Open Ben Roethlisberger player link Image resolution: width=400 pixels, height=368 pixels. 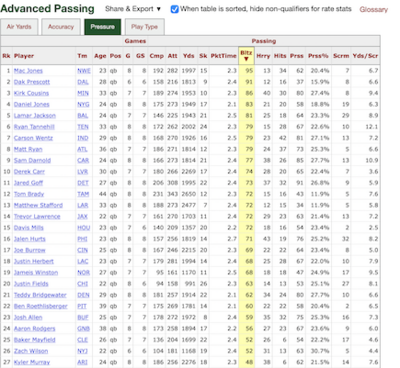[x=41, y=306]
